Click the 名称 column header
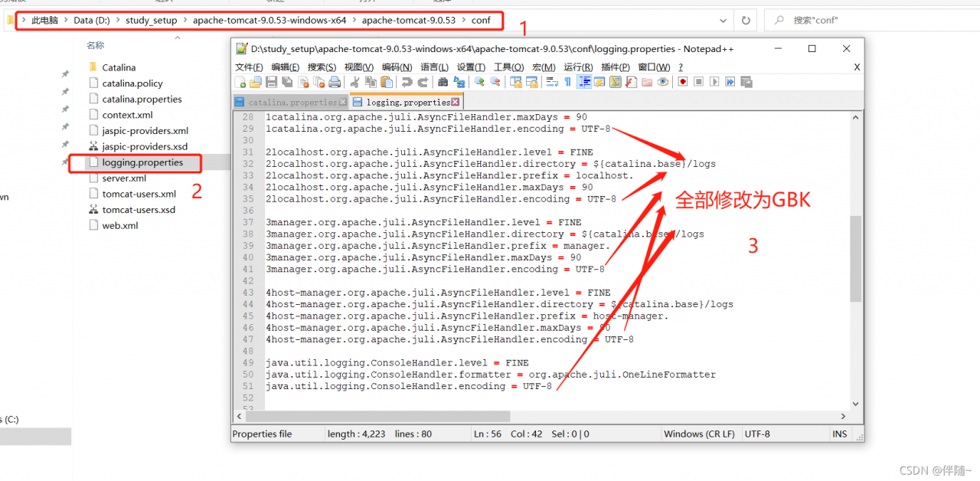 pyautogui.click(x=96, y=45)
